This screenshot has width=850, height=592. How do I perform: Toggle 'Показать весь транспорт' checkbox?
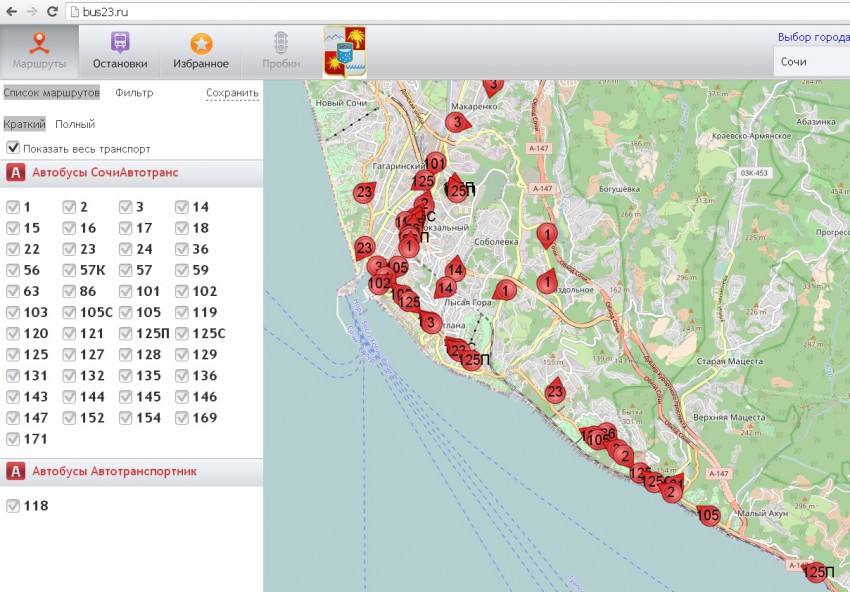coord(13,148)
